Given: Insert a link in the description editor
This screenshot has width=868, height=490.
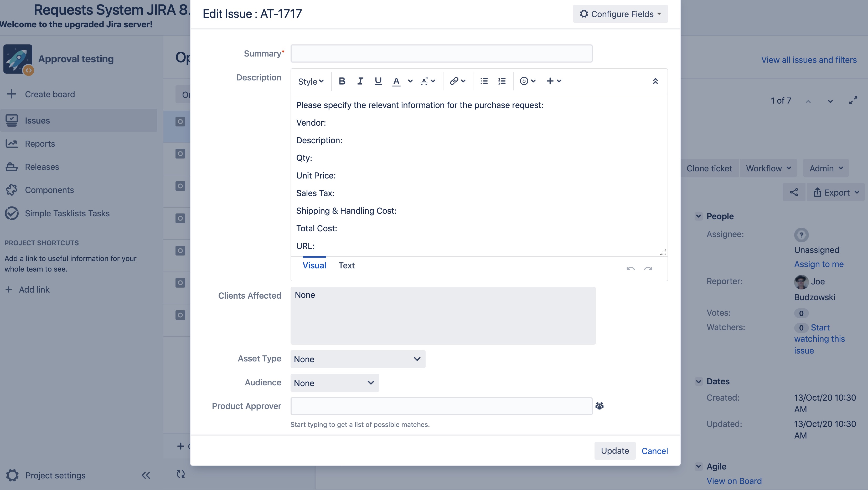Looking at the screenshot, I should tap(454, 81).
